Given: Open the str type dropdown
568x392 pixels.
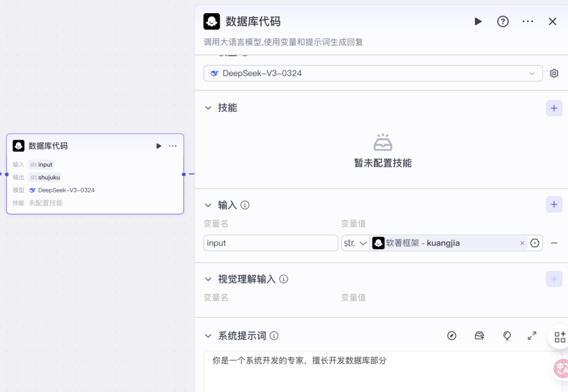Looking at the screenshot, I should point(356,243).
